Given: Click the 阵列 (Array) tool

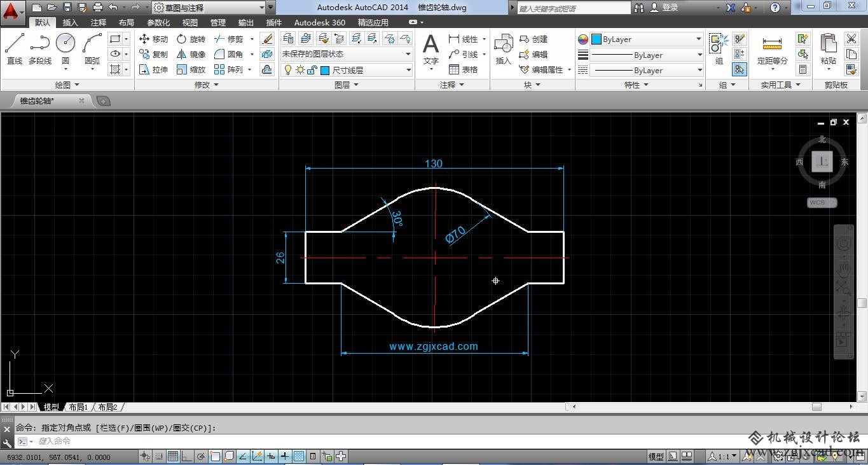Looking at the screenshot, I should (x=229, y=69).
